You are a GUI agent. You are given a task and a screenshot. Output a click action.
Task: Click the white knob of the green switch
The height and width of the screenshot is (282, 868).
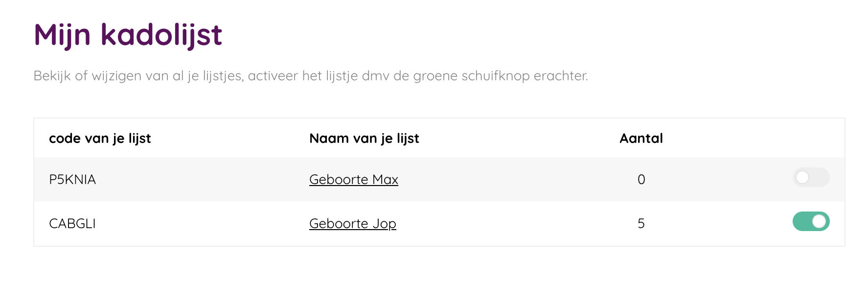(819, 221)
